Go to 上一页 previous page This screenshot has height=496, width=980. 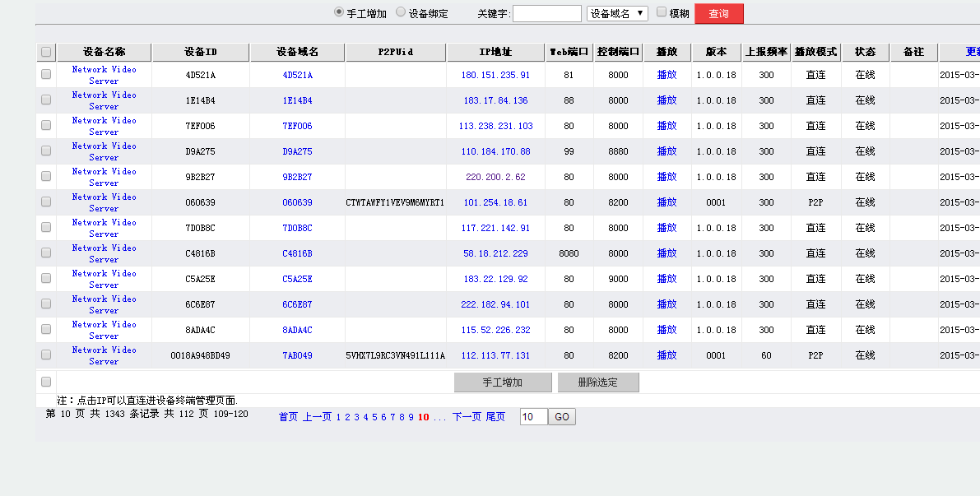[317, 417]
